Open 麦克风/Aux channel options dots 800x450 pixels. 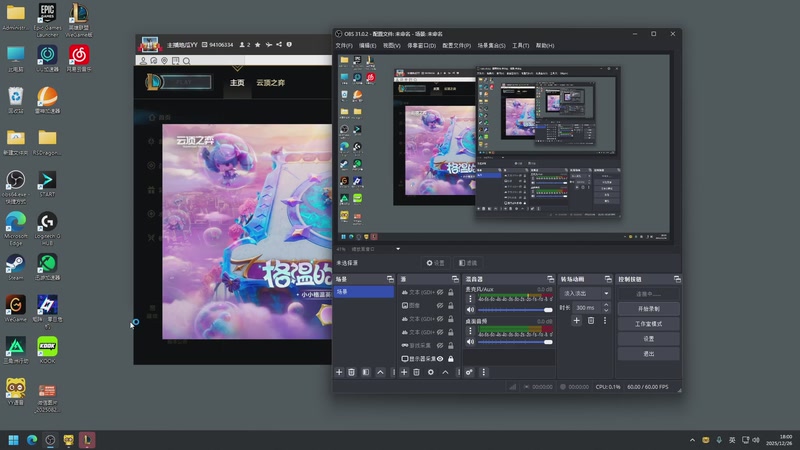pos(470,299)
